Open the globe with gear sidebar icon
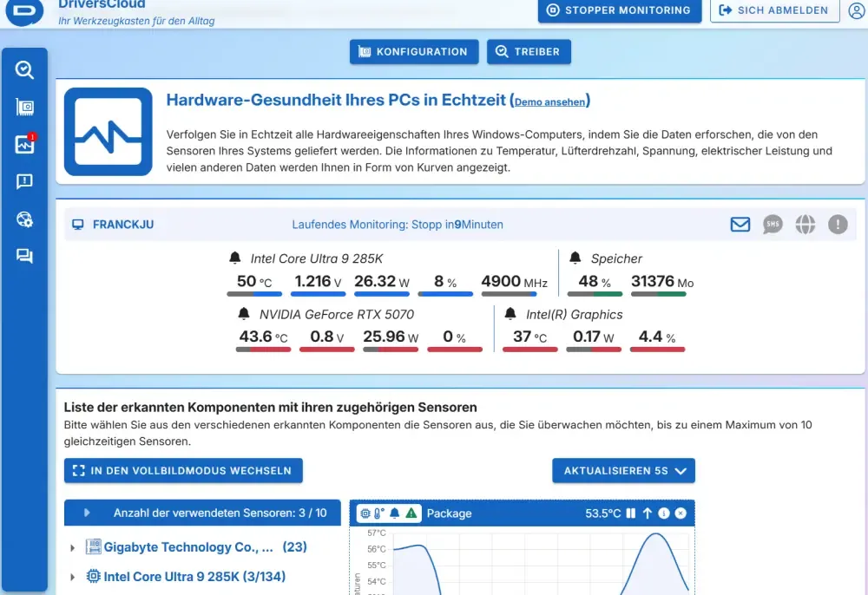The image size is (868, 595). [x=24, y=219]
